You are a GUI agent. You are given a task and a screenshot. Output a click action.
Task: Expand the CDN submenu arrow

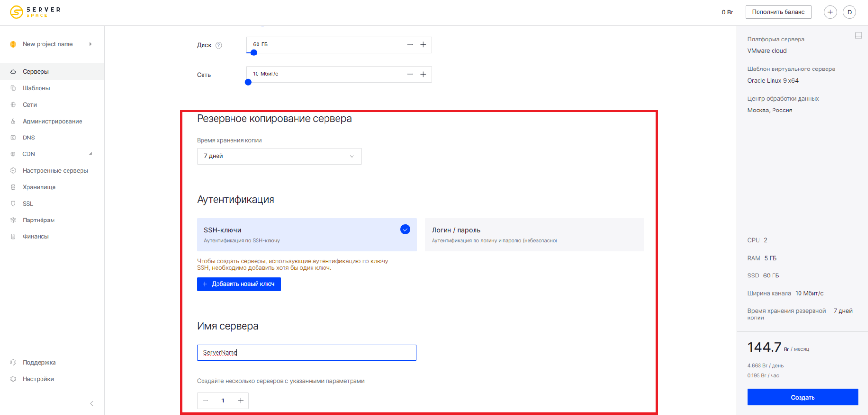click(90, 154)
